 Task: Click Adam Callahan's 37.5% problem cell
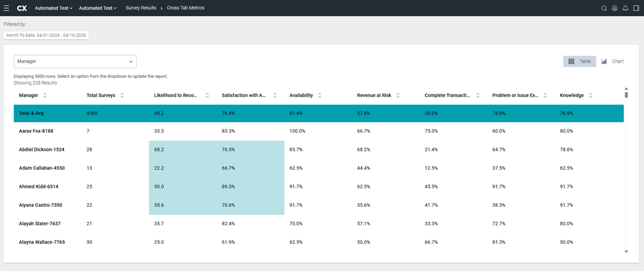coord(499,168)
